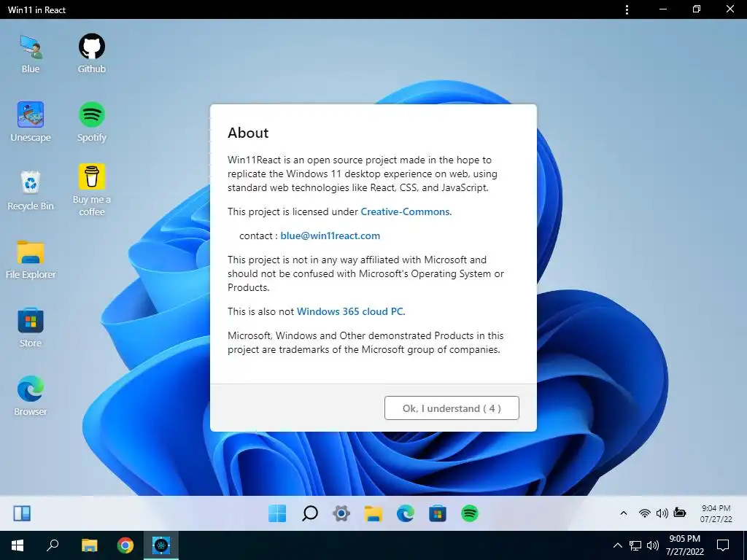Select the Win11 in React app on the host taskbar
The image size is (747, 560).
pyautogui.click(x=161, y=545)
